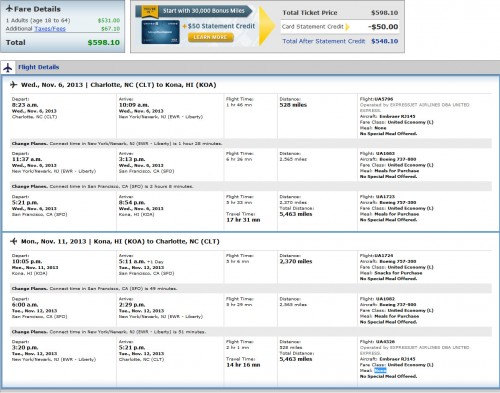Click the connect time notice ending 51 minutes
The width and height of the screenshot is (500, 393).
click(251, 332)
